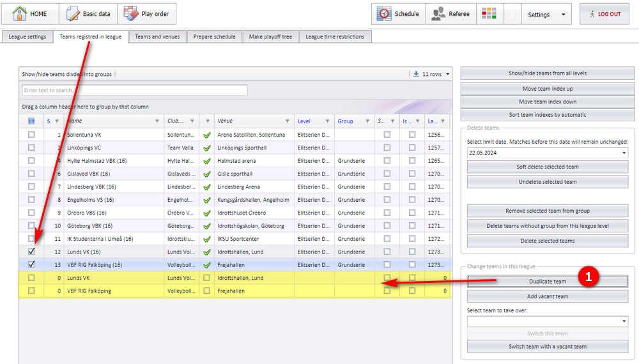Switch to the Prepare schedule tab
The height and width of the screenshot is (364, 639).
tap(214, 36)
